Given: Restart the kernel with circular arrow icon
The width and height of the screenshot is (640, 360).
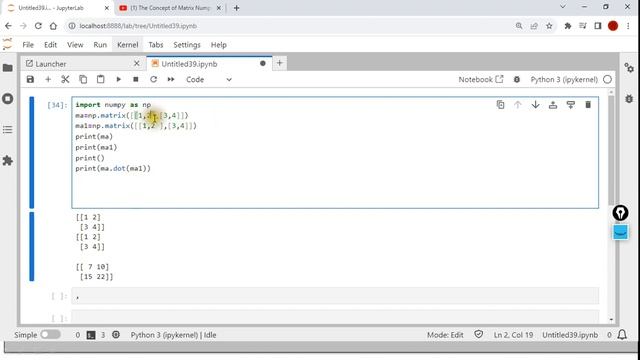Looking at the screenshot, I should [x=153, y=80].
